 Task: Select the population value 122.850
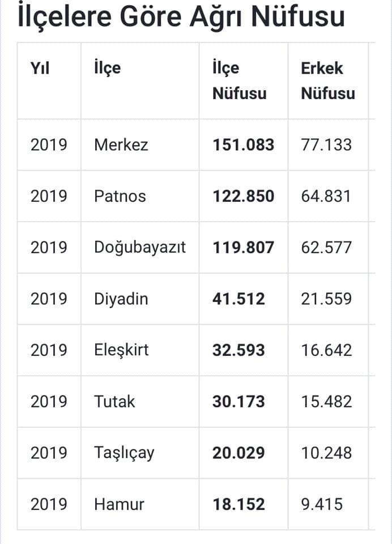click(x=243, y=196)
